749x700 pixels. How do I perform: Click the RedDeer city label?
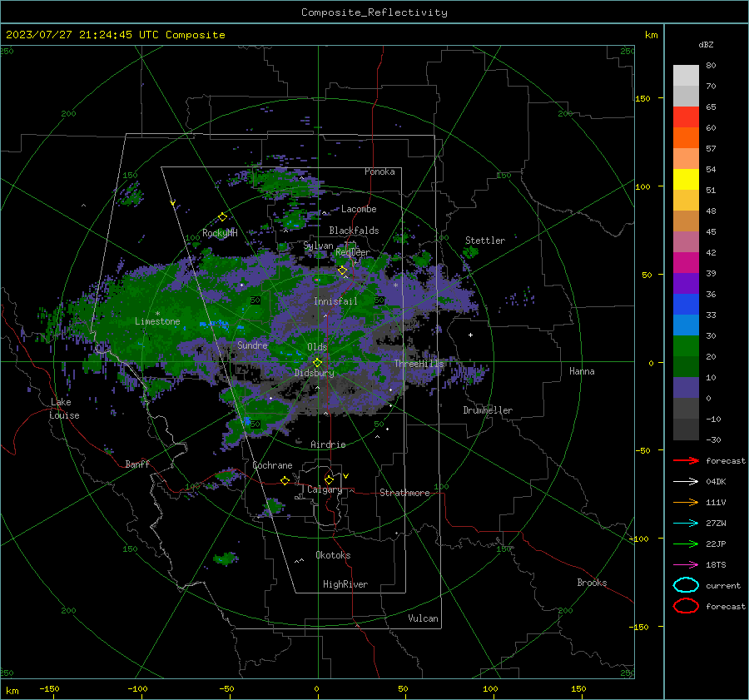click(x=353, y=252)
